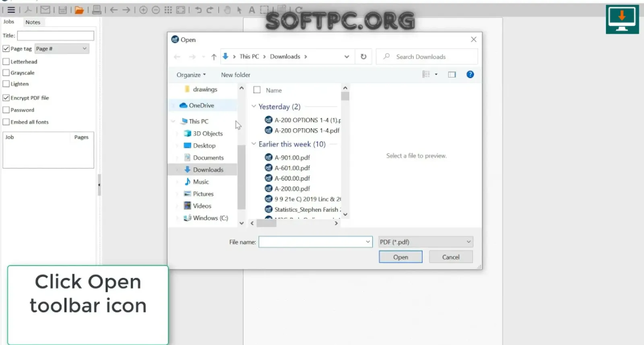Enable the Lighten checkbox
Screen dimensions: 644x345
pyautogui.click(x=6, y=84)
